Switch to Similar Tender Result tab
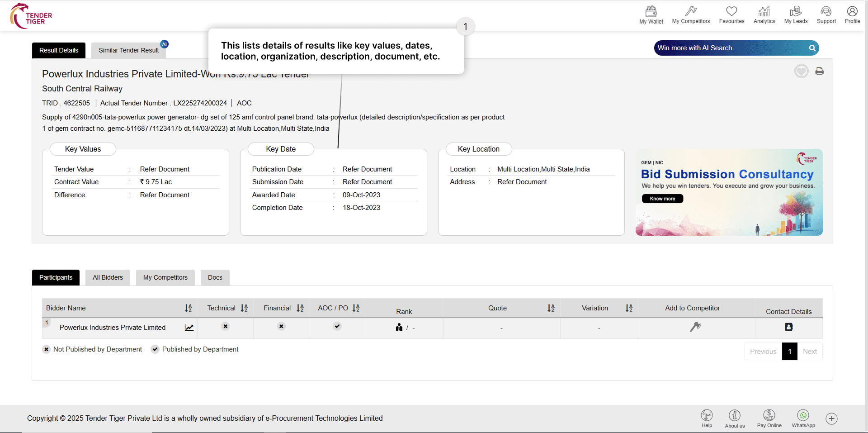The width and height of the screenshot is (868, 433). point(129,50)
